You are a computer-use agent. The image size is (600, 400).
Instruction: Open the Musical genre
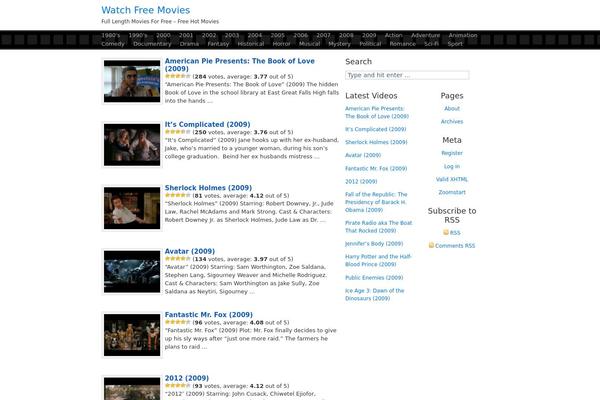pyautogui.click(x=309, y=44)
